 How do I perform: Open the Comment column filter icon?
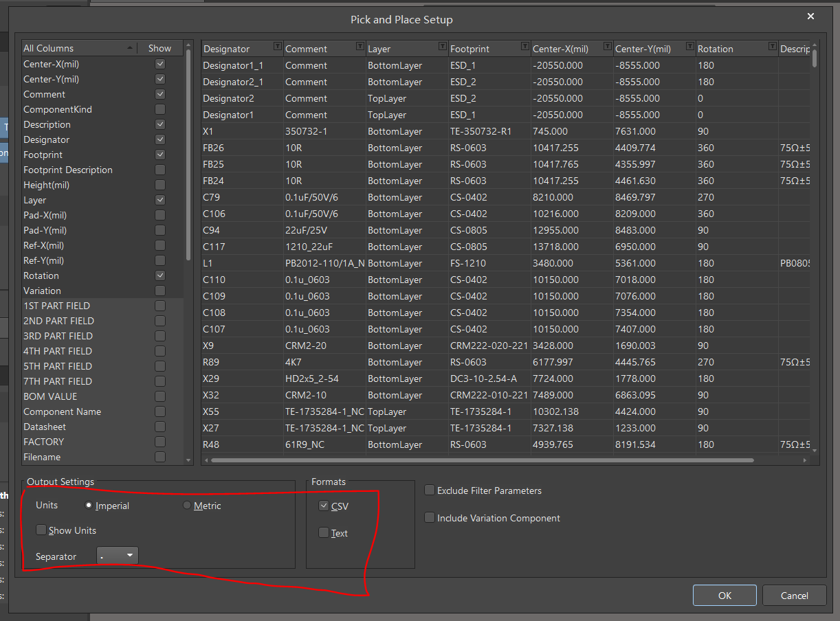(x=360, y=47)
